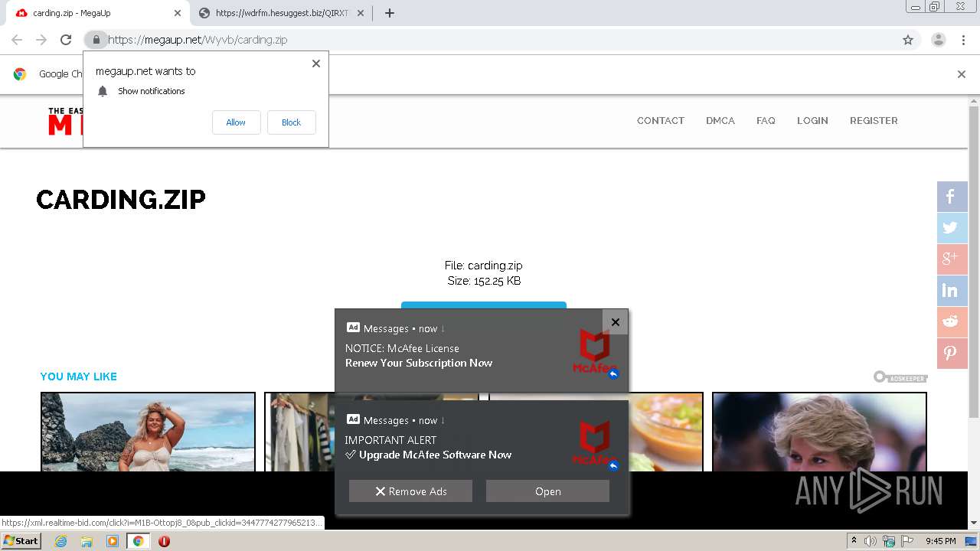Screen dimensions: 980x551
Task: Open the CONTACT page
Action: click(x=660, y=121)
